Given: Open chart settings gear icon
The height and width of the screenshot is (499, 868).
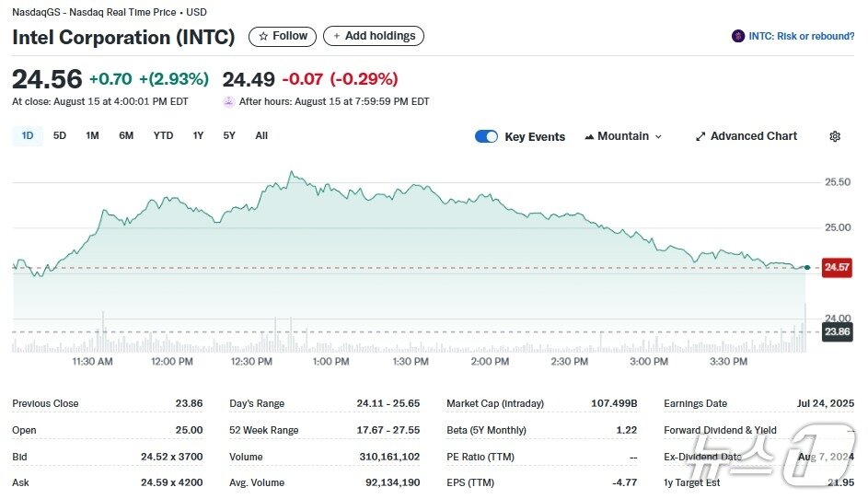Looking at the screenshot, I should point(835,136).
